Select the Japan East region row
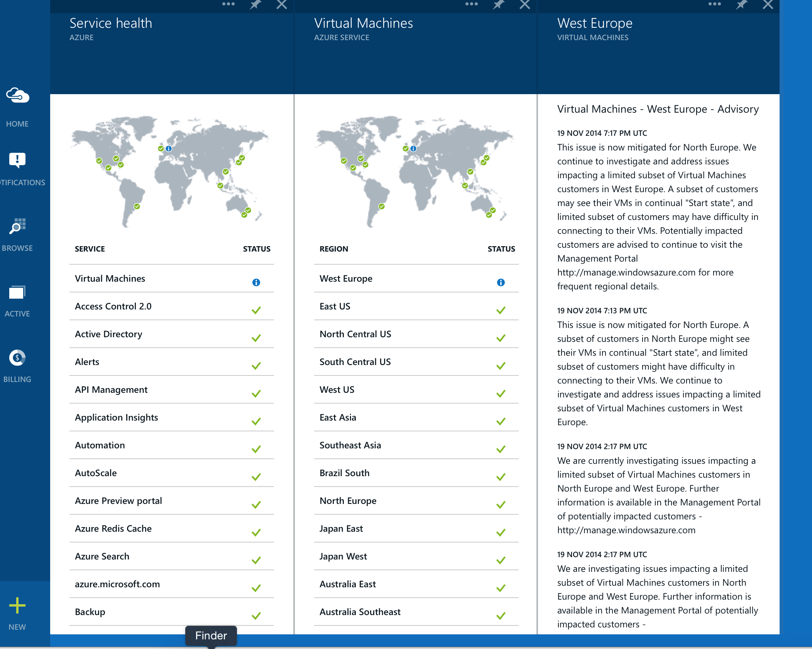Viewport: 812px width, 649px height. [x=416, y=529]
